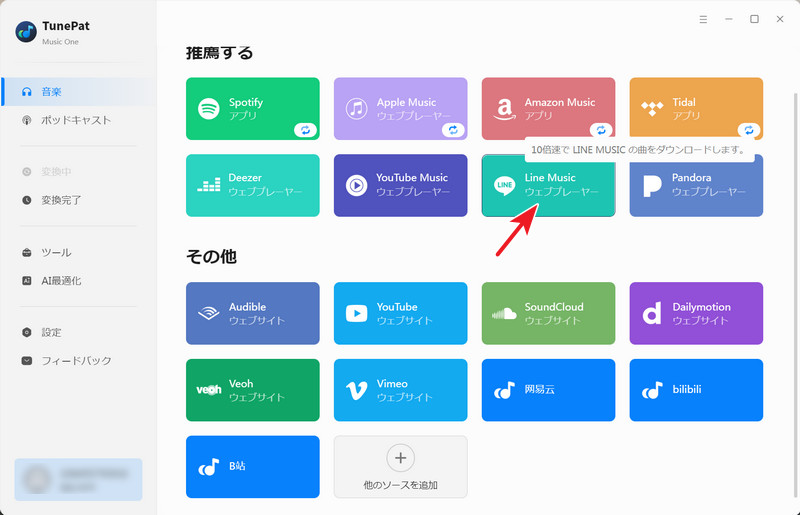Click the Pandora P logo icon
The height and width of the screenshot is (515, 800).
point(652,186)
